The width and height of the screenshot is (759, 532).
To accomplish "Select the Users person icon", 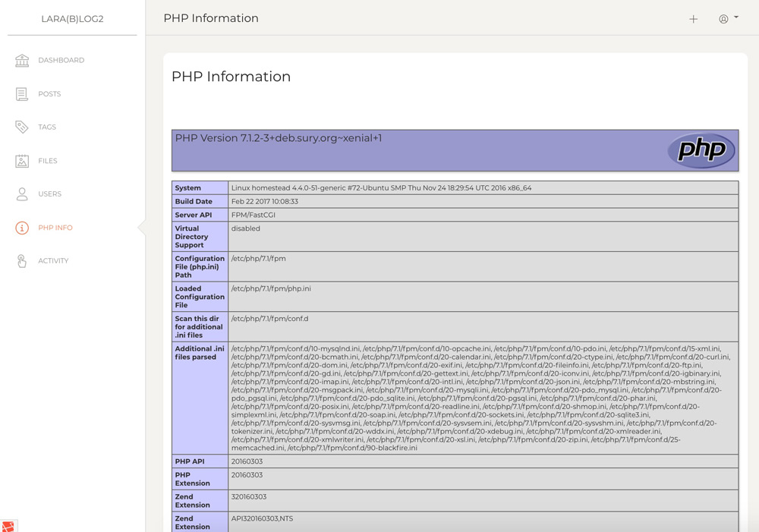I will coord(22,194).
